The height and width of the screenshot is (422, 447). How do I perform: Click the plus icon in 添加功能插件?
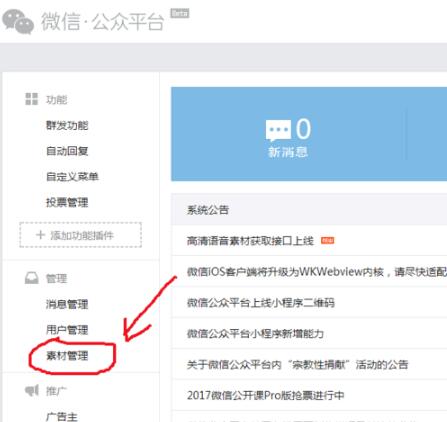[40, 235]
